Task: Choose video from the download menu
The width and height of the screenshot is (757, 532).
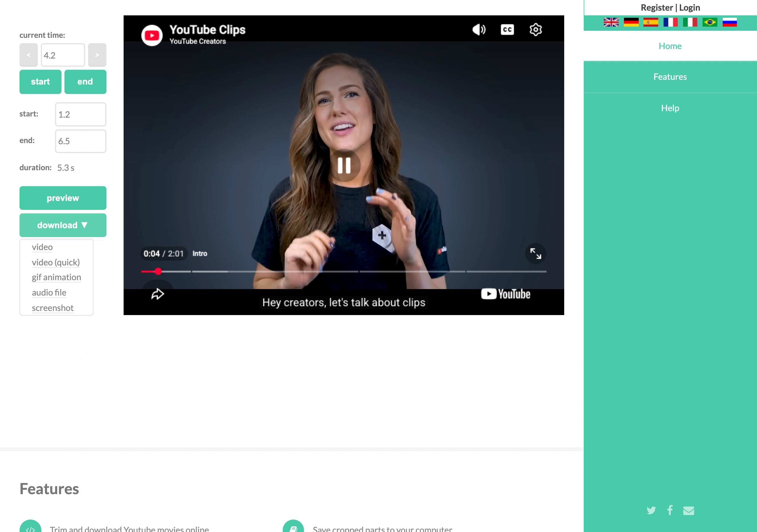Action: pyautogui.click(x=42, y=247)
